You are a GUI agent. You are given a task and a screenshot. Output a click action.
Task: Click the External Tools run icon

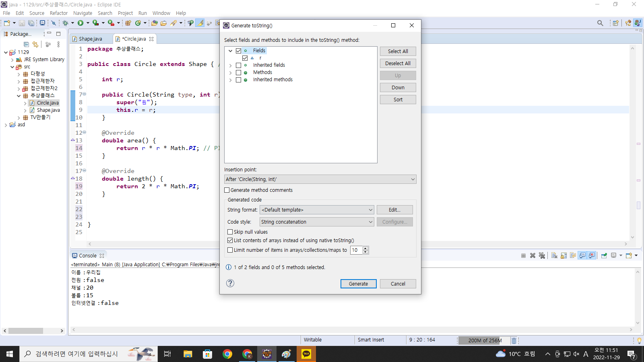[111, 23]
